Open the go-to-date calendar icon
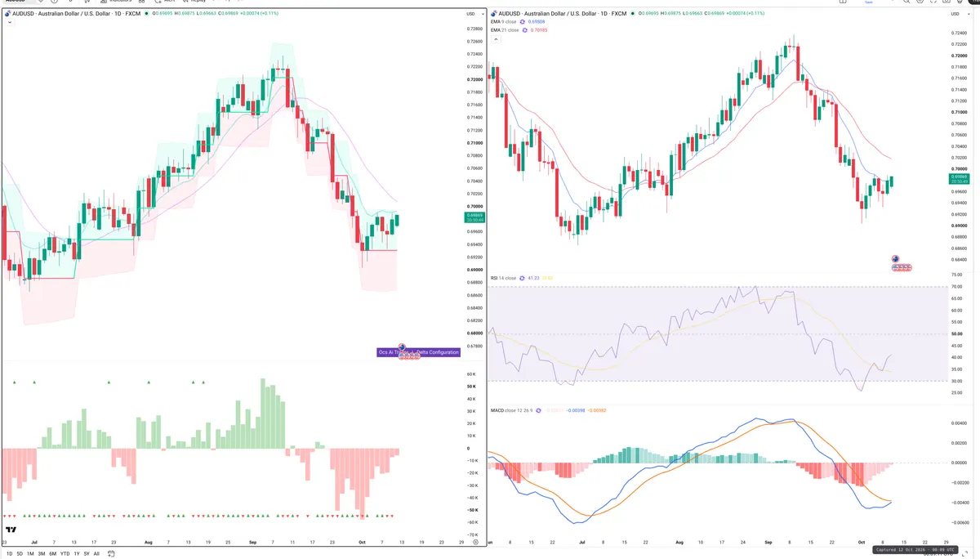Image resolution: width=980 pixels, height=559 pixels. pyautogui.click(x=110, y=553)
